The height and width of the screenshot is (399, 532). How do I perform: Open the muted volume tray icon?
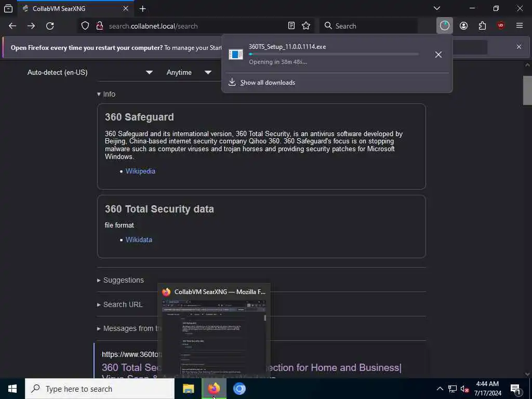464,389
